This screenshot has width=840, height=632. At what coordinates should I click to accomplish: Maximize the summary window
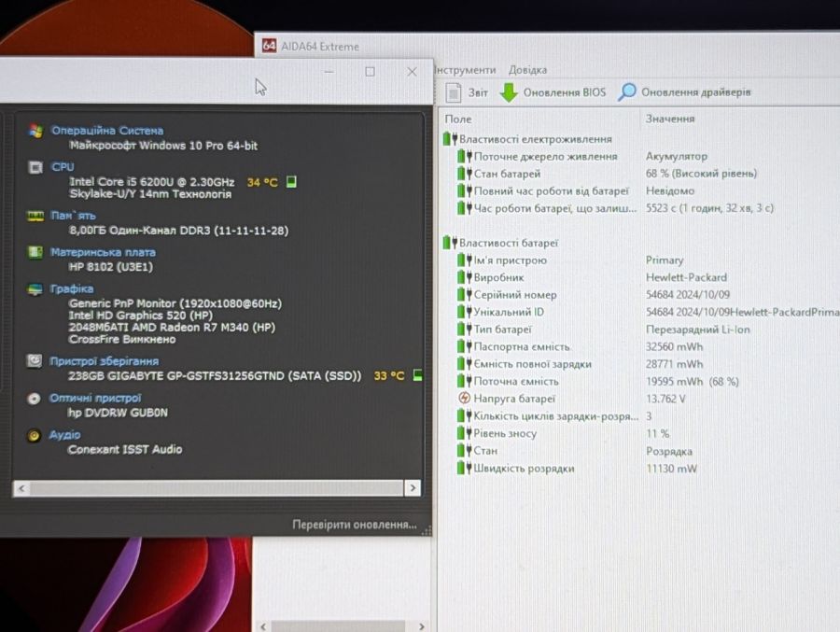click(370, 71)
